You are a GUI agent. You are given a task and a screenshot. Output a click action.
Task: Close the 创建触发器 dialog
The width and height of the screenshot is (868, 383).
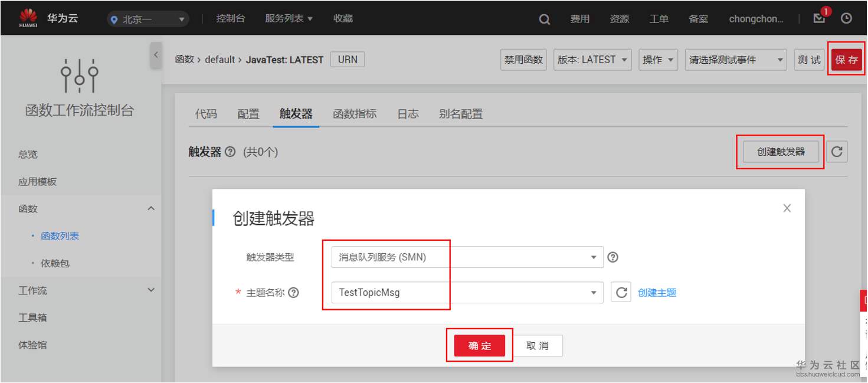(x=787, y=208)
